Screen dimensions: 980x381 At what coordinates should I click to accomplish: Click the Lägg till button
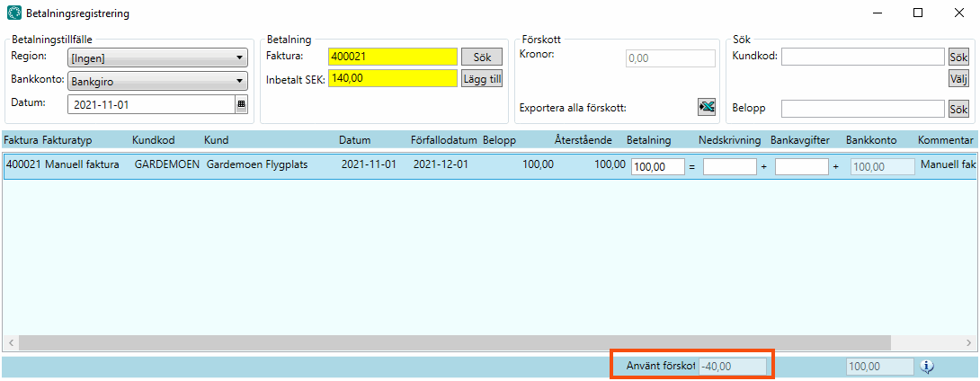pos(482,79)
